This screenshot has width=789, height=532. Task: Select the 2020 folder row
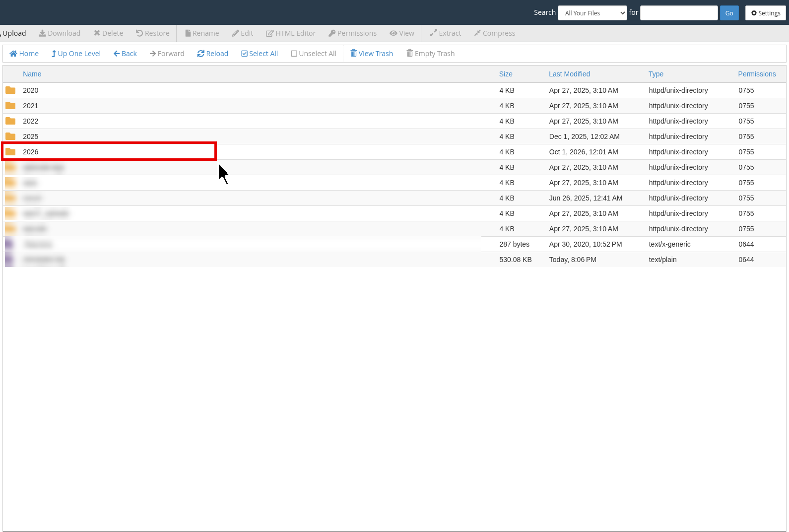click(x=394, y=90)
